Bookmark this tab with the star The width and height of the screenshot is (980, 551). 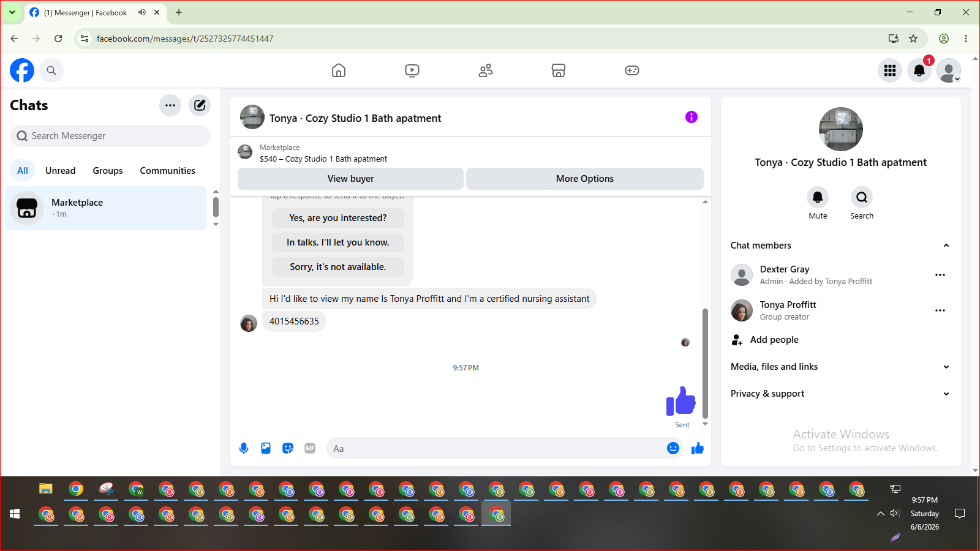click(913, 39)
